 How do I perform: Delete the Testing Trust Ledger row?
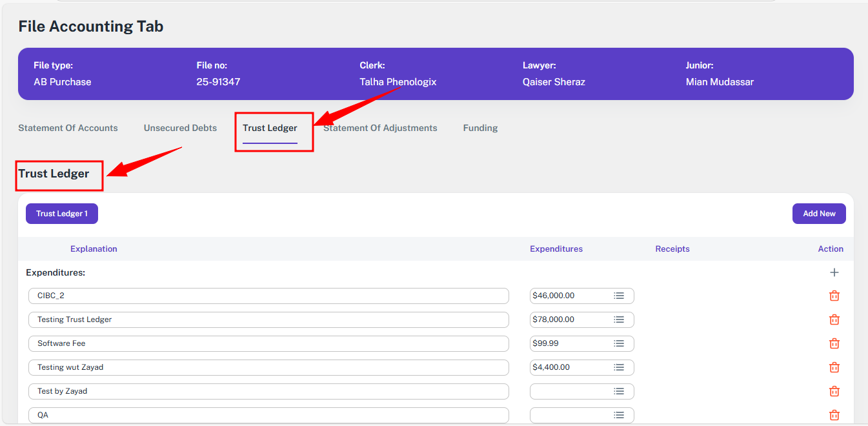click(834, 319)
